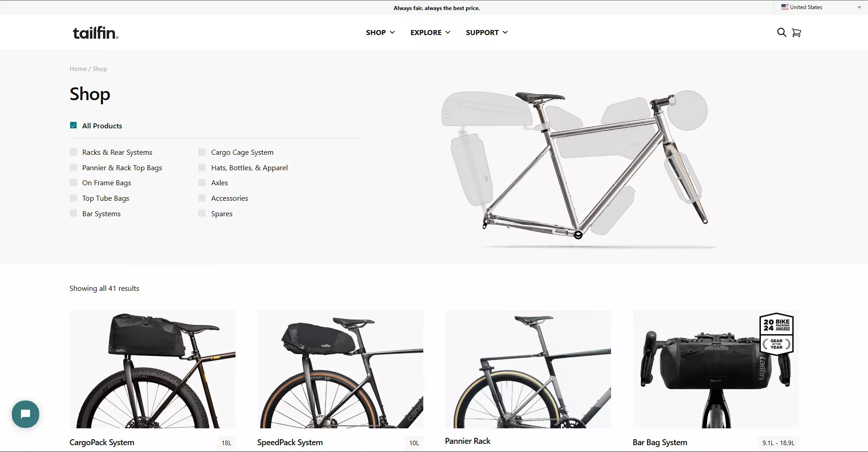Expand the SHOP menu
This screenshot has height=452, width=868.
380,32
